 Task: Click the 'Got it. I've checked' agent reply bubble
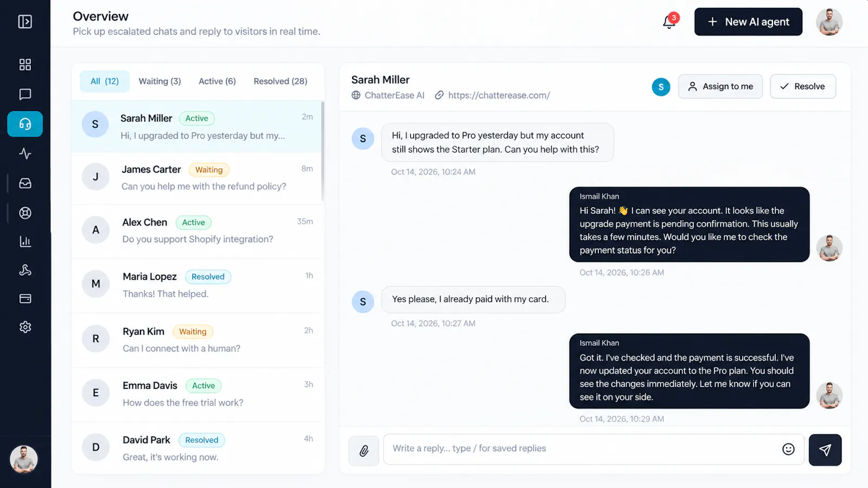coord(689,371)
